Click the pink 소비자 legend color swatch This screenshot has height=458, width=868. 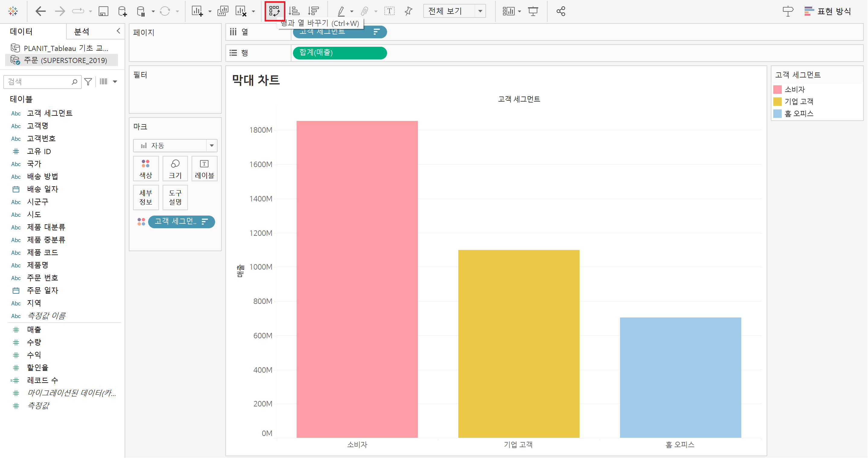point(777,89)
